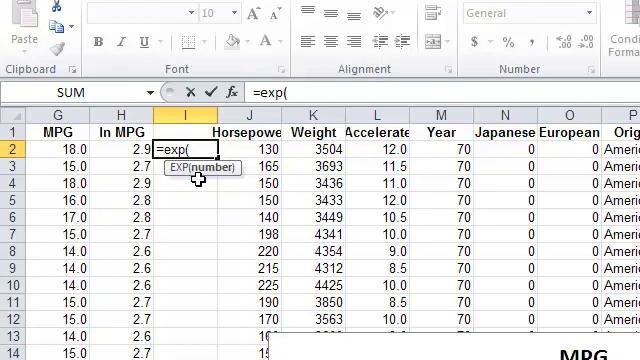This screenshot has height=360, width=640.
Task: Click the Decrease Indent icon
Action: pyautogui.click(x=380, y=42)
